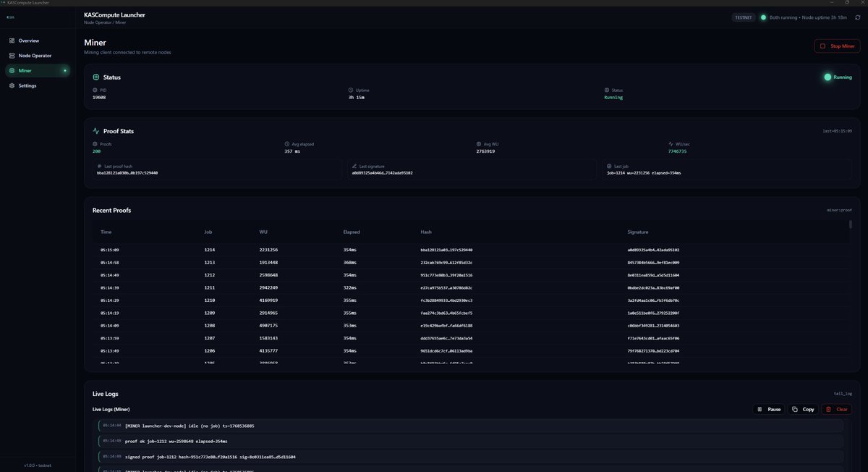Viewport: 868px width, 472px height.
Task: Click hash fc3b28849933…4bd2930ec3
Action: (446, 300)
